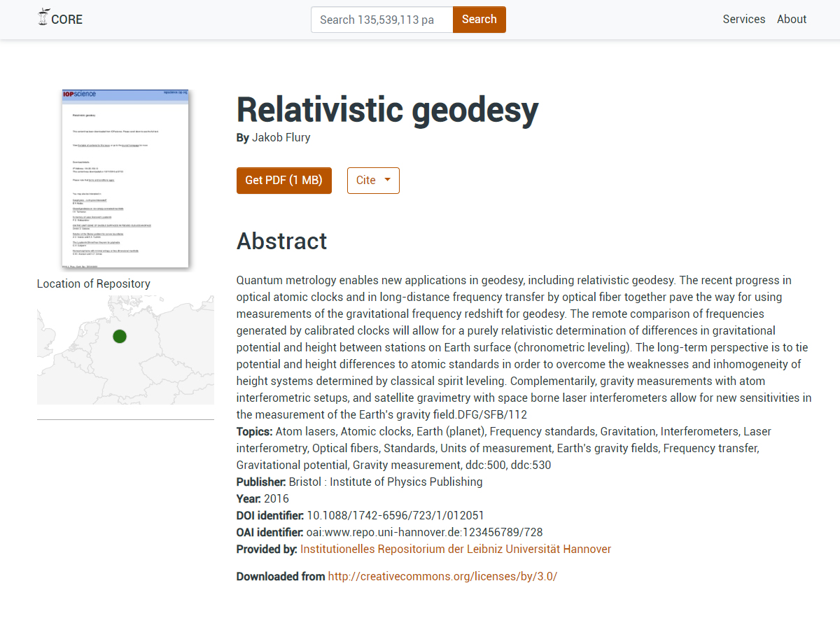The height and width of the screenshot is (630, 840).
Task: Click the Year 2016 entry
Action: (x=276, y=499)
